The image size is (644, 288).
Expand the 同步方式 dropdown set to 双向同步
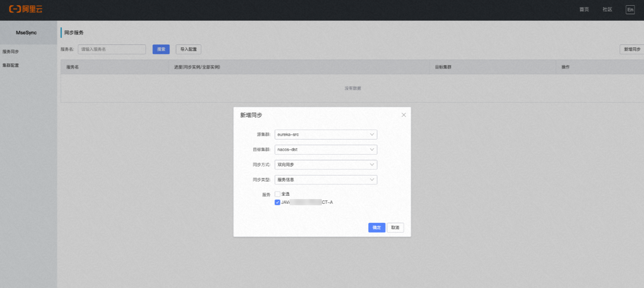pyautogui.click(x=326, y=165)
